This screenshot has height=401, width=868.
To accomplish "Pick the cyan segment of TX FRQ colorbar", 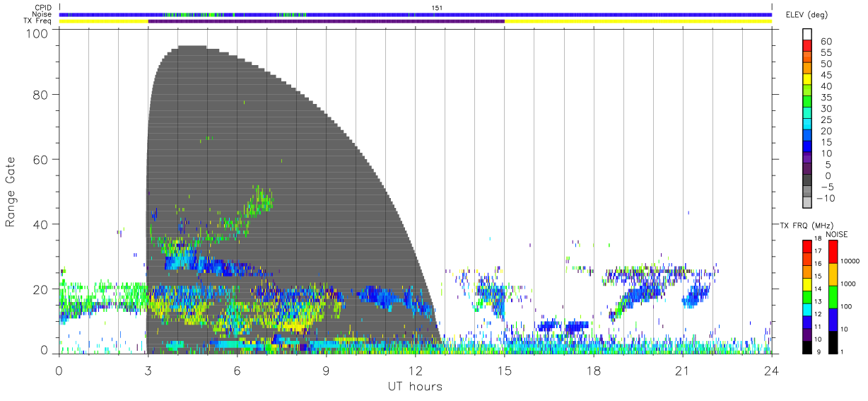I will (807, 309).
